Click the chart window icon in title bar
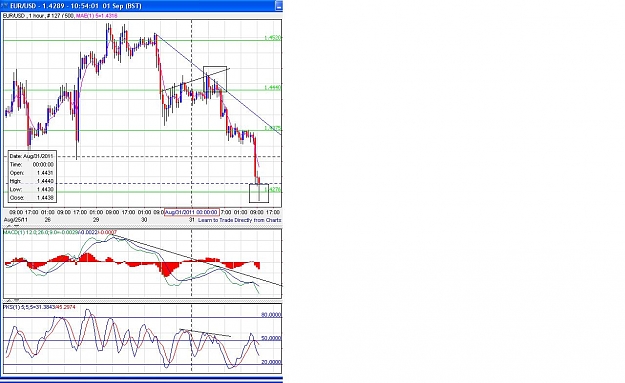 (x=4, y=6)
